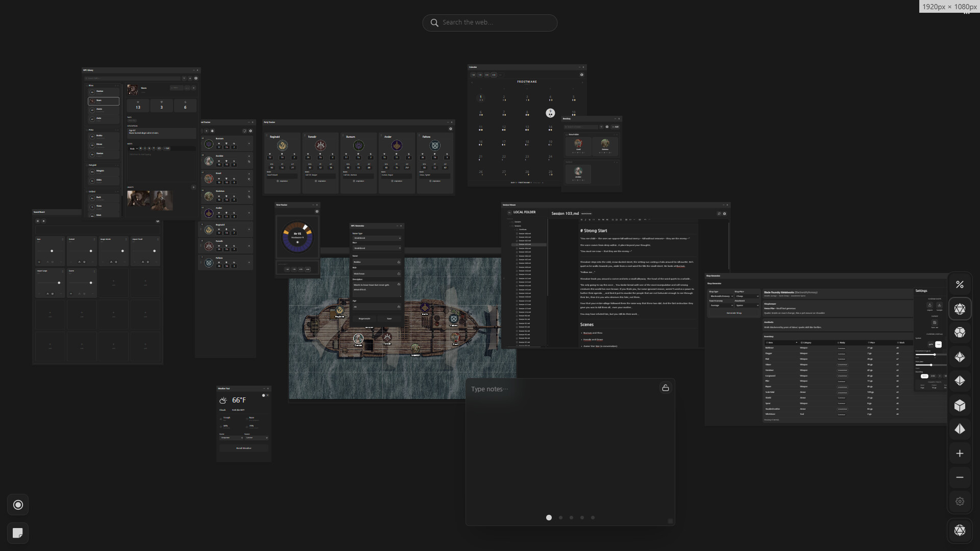Toggle the temperature unit switch in Weather Tool
The width and height of the screenshot is (980, 551).
point(265,395)
